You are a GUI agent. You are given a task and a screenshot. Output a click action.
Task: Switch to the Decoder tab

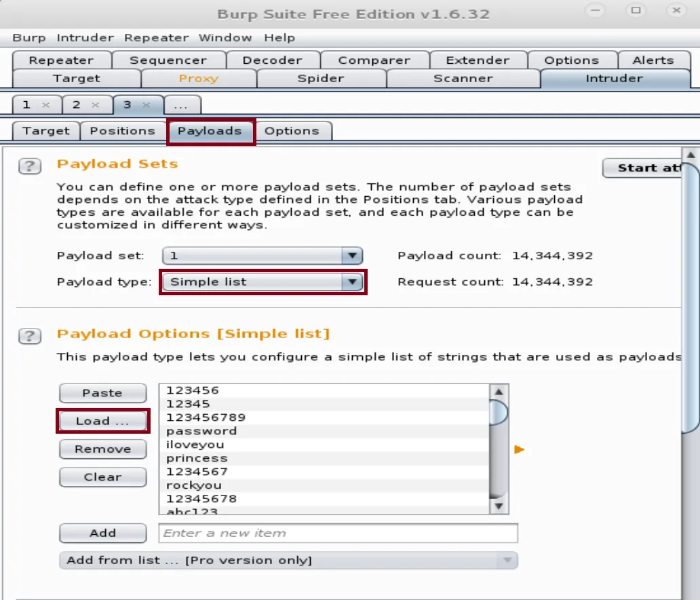[x=272, y=60]
